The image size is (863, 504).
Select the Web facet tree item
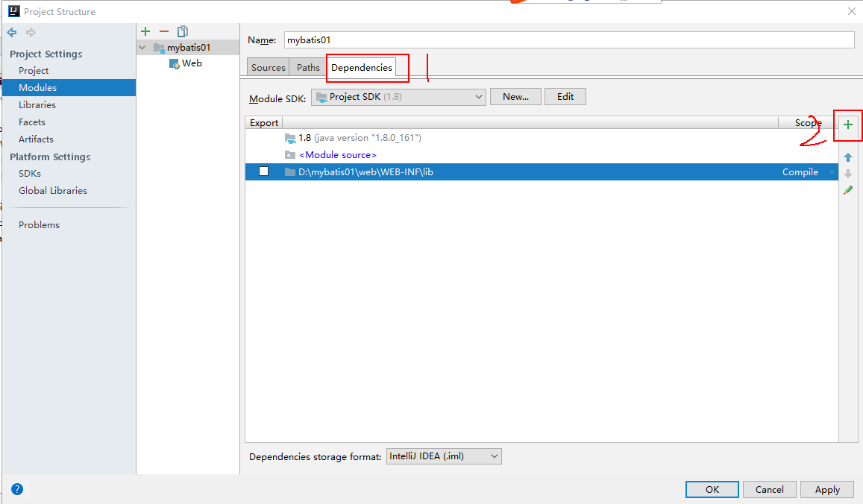pos(192,63)
